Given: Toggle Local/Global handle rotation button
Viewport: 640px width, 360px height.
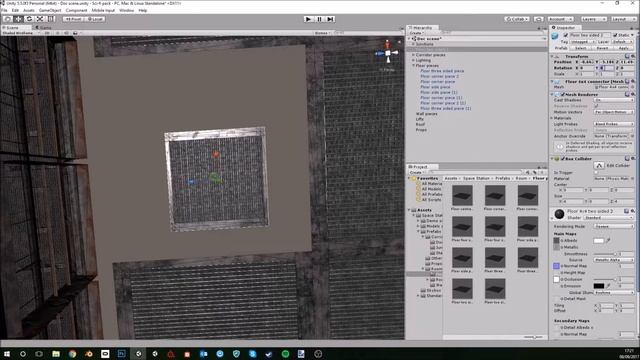Looking at the screenshot, I should pyautogui.click(x=95, y=19).
